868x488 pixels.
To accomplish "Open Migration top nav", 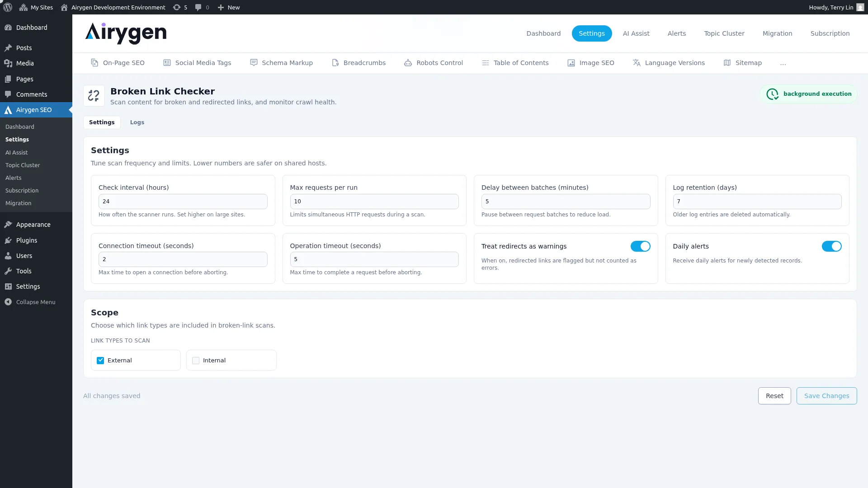I will click(x=777, y=33).
